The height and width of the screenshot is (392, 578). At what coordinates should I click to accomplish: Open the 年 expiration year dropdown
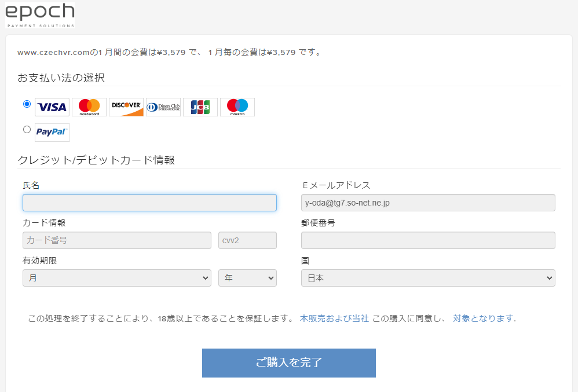[x=247, y=278]
